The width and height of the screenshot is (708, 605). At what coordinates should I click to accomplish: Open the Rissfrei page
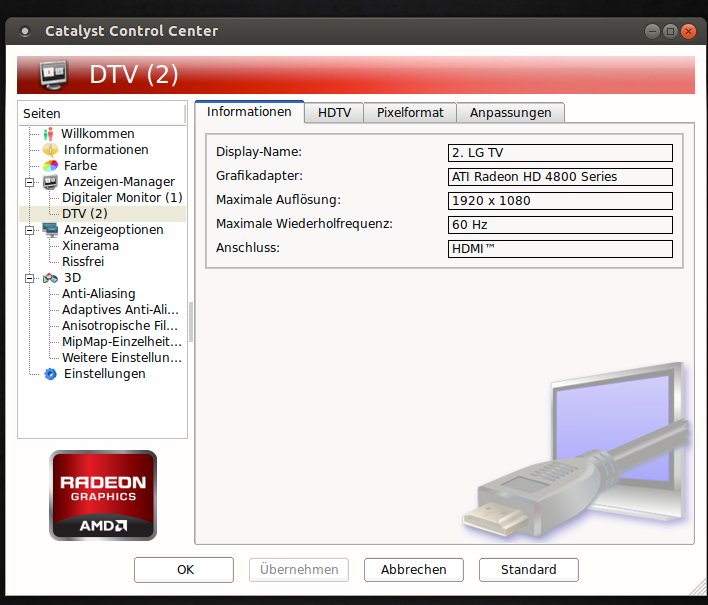(83, 261)
